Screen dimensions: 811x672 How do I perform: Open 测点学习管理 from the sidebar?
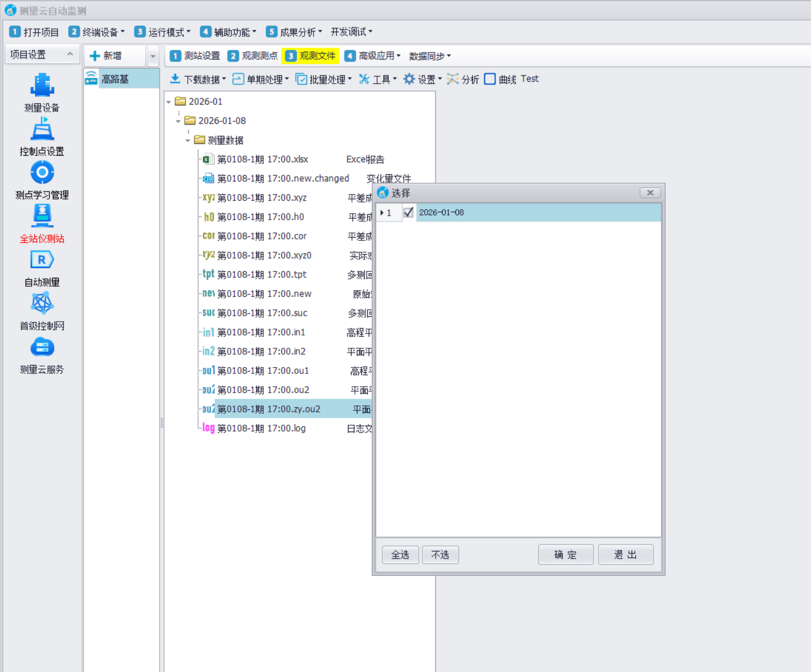[42, 173]
